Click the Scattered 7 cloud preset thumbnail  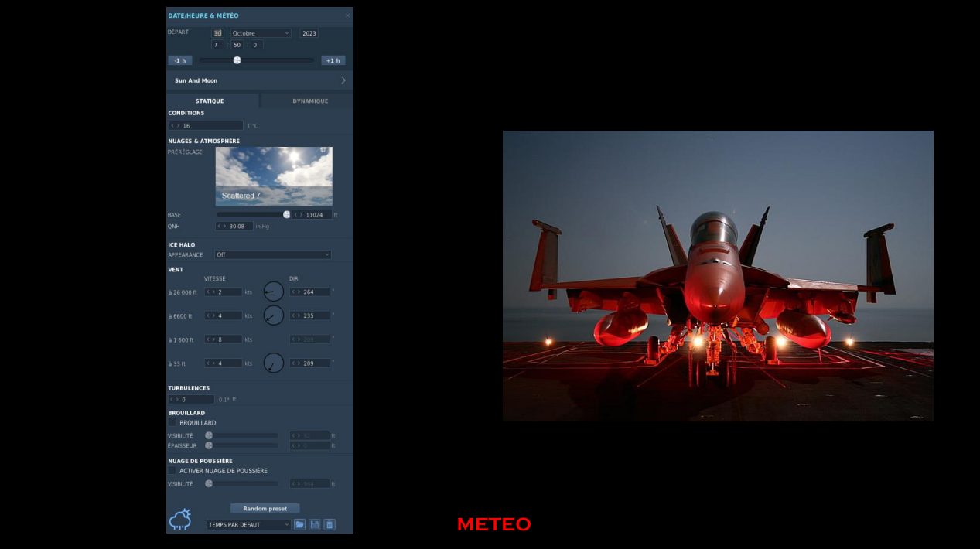pyautogui.click(x=274, y=176)
